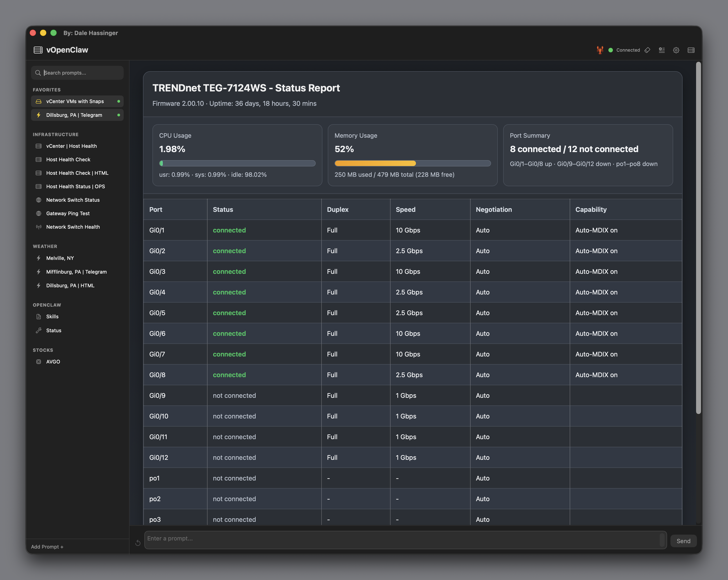Viewport: 728px width, 580px height.
Task: Open settings gear icon
Action: (676, 50)
